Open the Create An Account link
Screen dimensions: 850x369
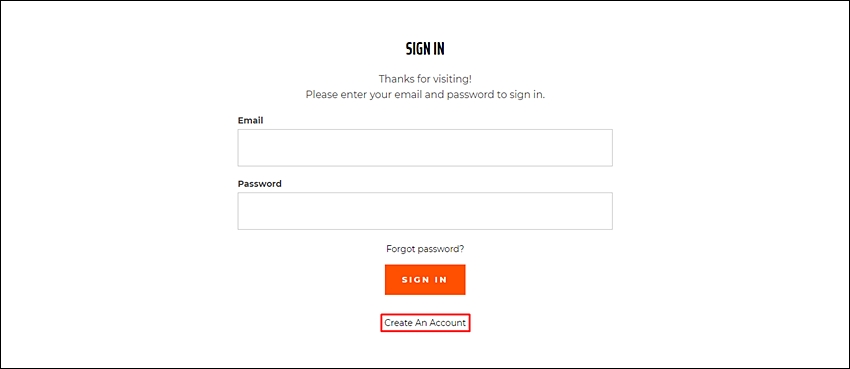pyautogui.click(x=425, y=323)
